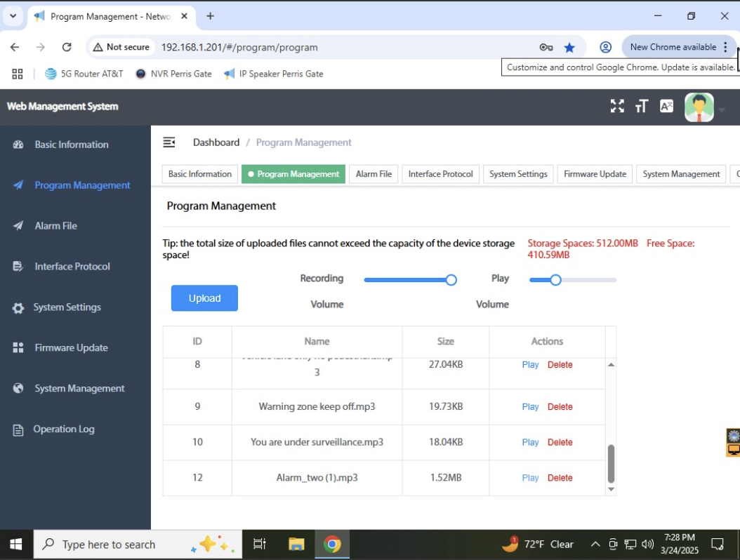Click the table scrollbar thumb
740x560 pixels.
[611, 464]
